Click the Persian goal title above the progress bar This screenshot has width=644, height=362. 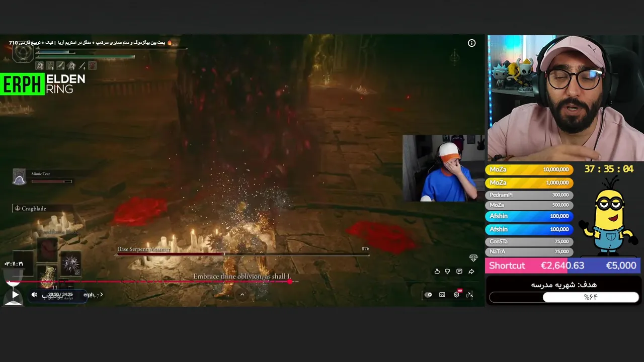[x=564, y=285]
